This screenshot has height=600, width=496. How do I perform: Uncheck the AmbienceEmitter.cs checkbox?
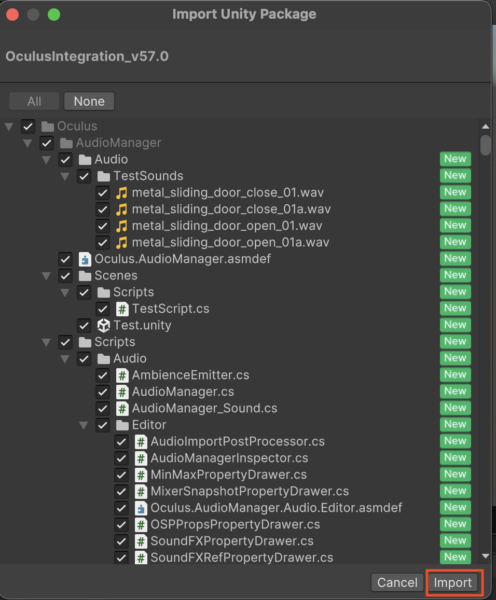103,375
